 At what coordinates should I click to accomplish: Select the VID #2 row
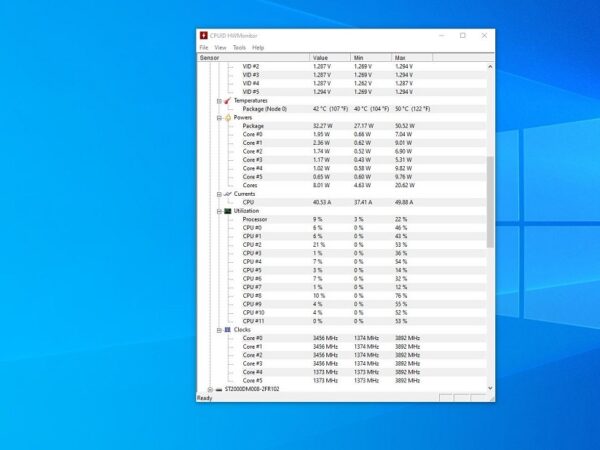pyautogui.click(x=342, y=67)
